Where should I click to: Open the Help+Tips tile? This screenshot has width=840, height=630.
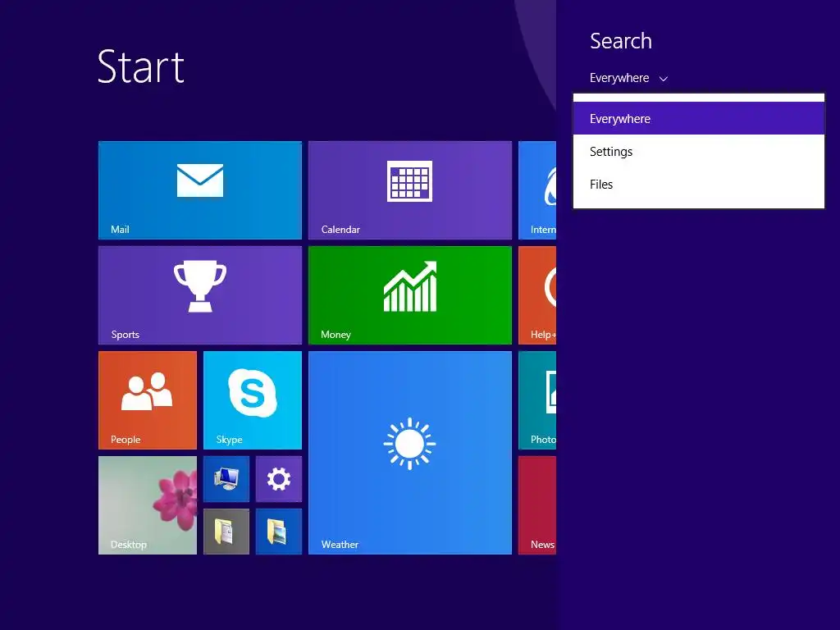tap(537, 295)
